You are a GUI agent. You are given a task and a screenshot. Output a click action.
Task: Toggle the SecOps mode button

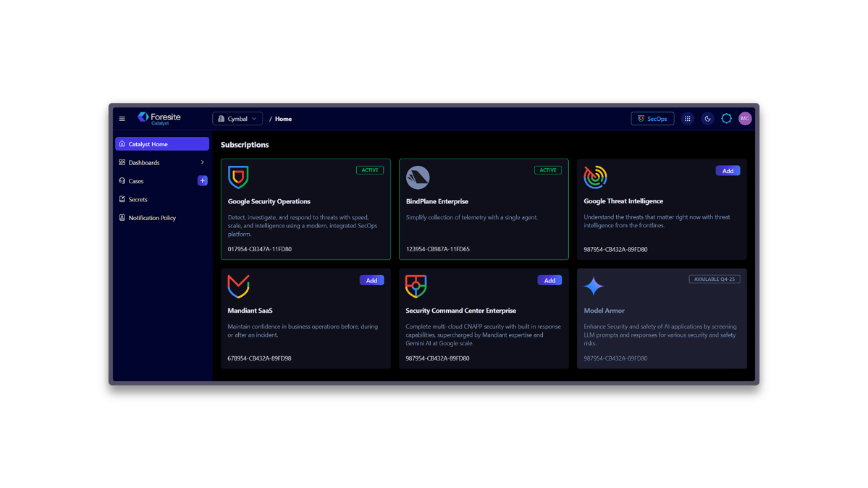coord(652,118)
